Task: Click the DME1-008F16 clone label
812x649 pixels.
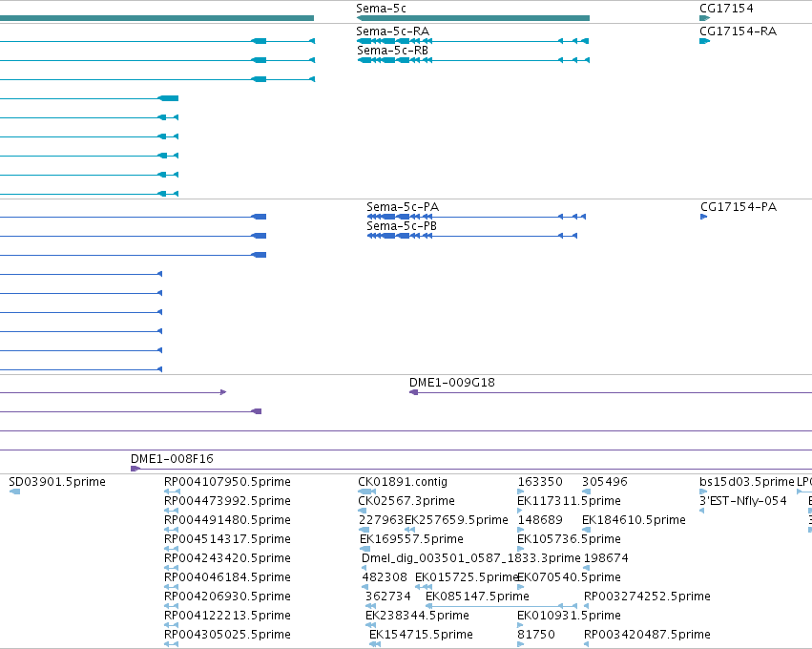Action: (x=172, y=458)
